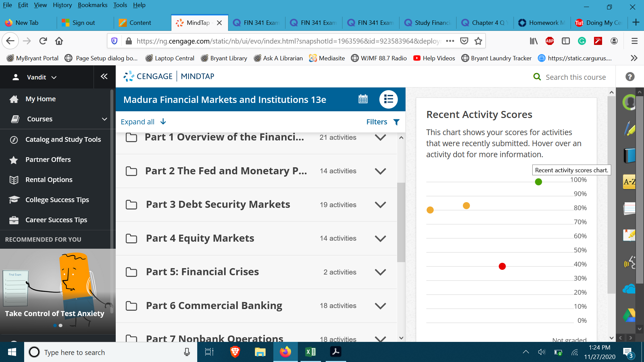Collapse the left sidebar with double chevron
The height and width of the screenshot is (362, 644).
click(104, 76)
